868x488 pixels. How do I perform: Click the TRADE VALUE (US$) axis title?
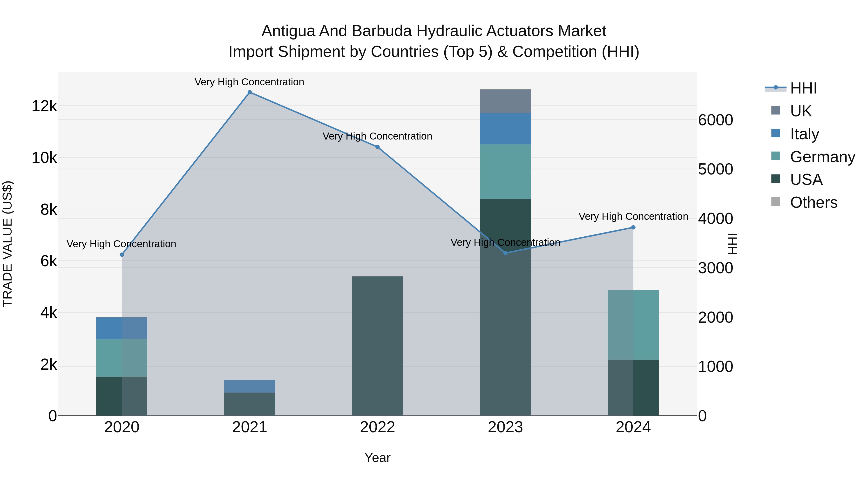click(7, 244)
